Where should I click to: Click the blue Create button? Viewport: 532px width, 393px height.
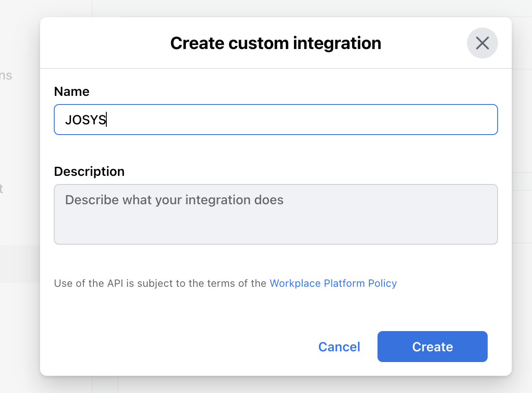click(x=432, y=347)
